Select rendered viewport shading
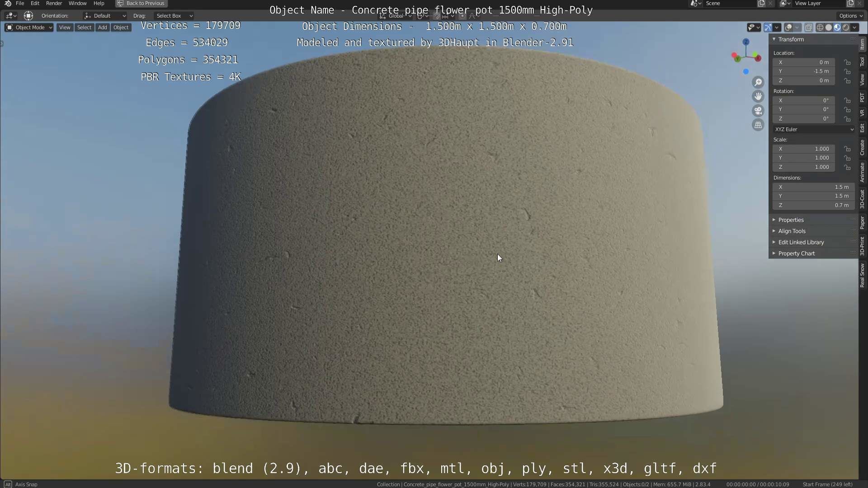Screen dimensions: 868x488 846,28
